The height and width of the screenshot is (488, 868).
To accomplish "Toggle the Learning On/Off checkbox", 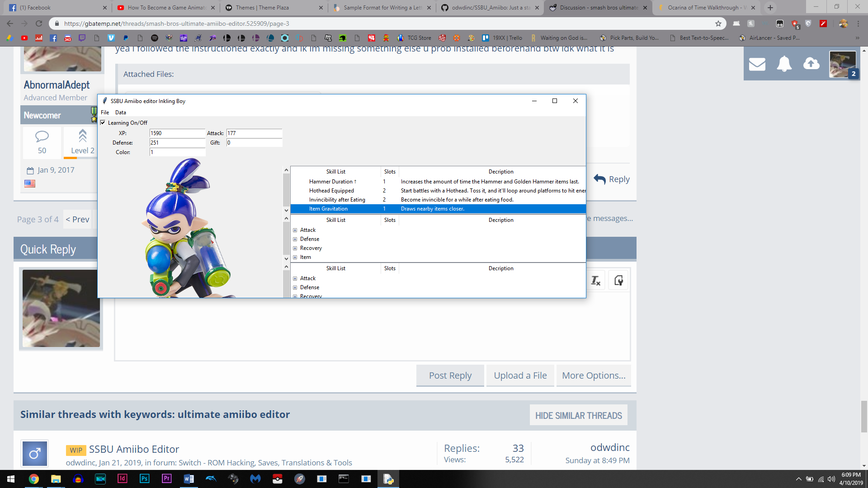I will click(103, 122).
